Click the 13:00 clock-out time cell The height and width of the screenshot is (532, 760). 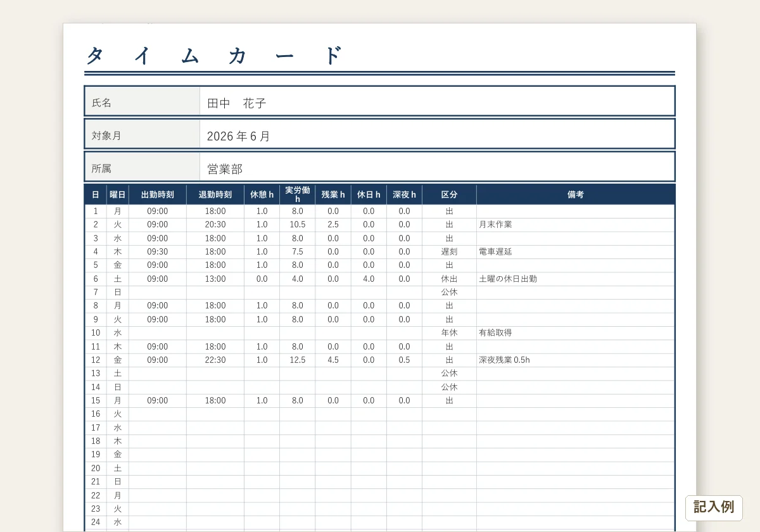point(215,279)
